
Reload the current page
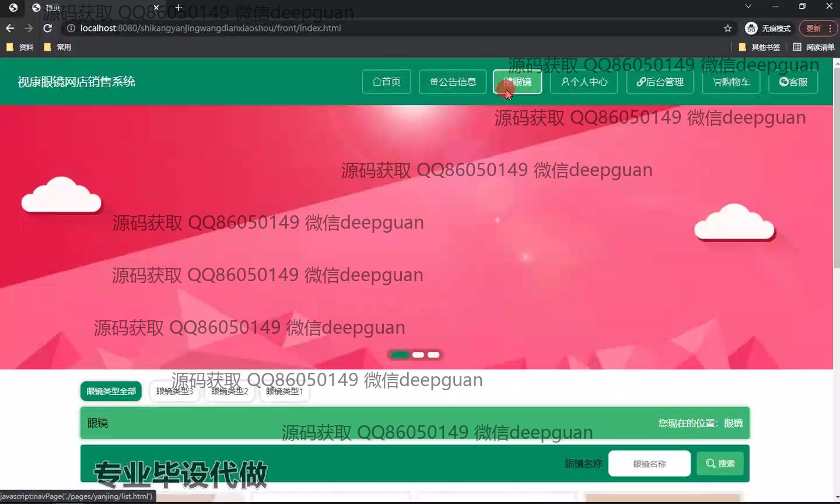(x=48, y=28)
